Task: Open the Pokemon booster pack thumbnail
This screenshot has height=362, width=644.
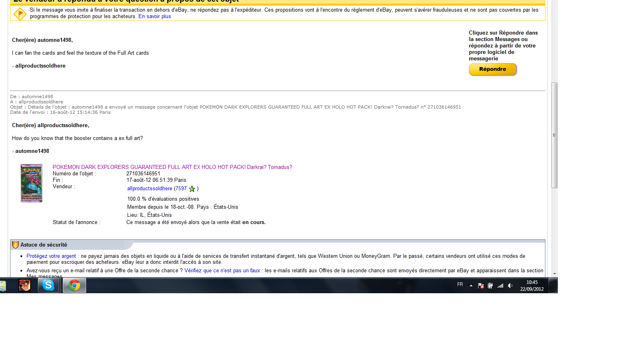Action: click(x=31, y=183)
